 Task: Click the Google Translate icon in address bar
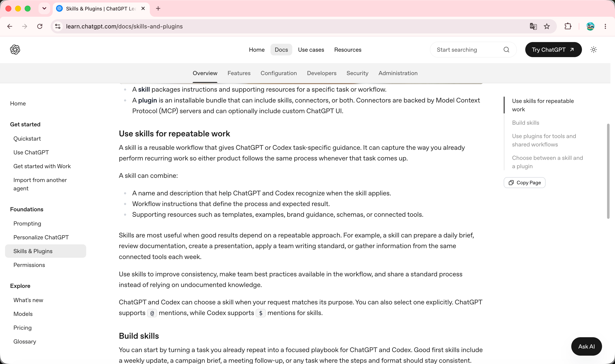(533, 26)
